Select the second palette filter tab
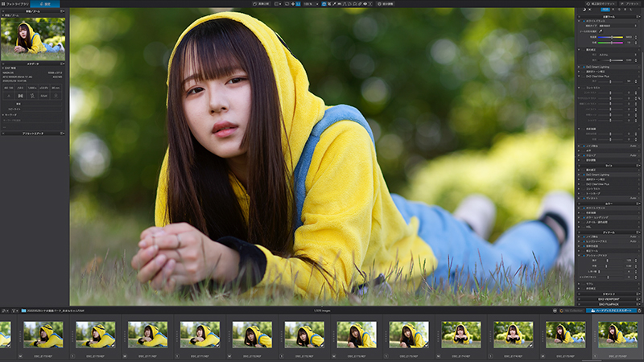This screenshot has height=362, width=644. (613, 10)
